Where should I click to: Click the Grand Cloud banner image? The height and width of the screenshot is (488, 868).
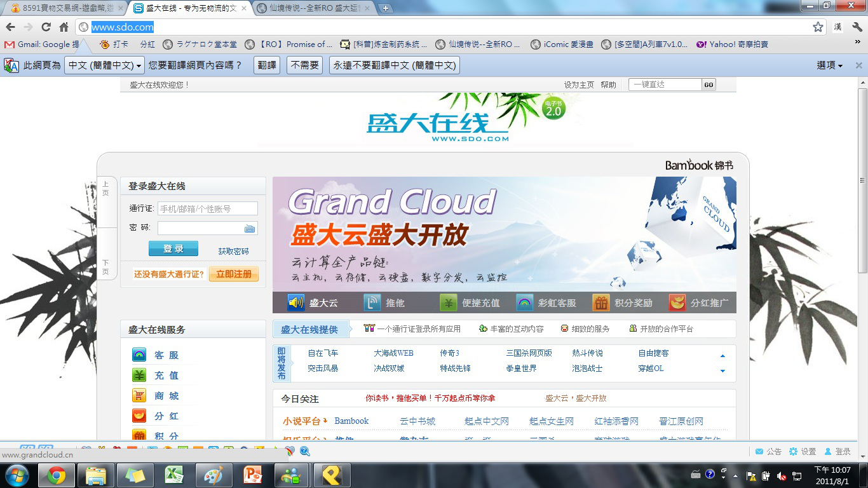505,234
